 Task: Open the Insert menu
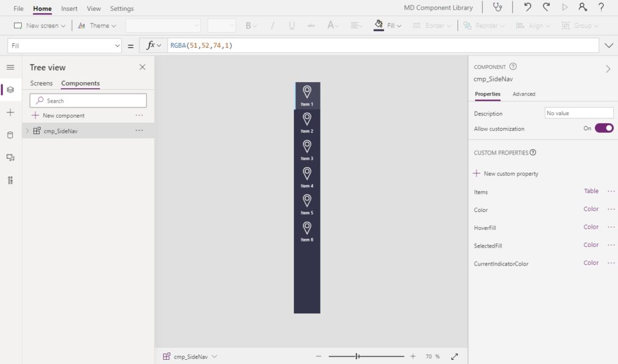click(x=69, y=8)
